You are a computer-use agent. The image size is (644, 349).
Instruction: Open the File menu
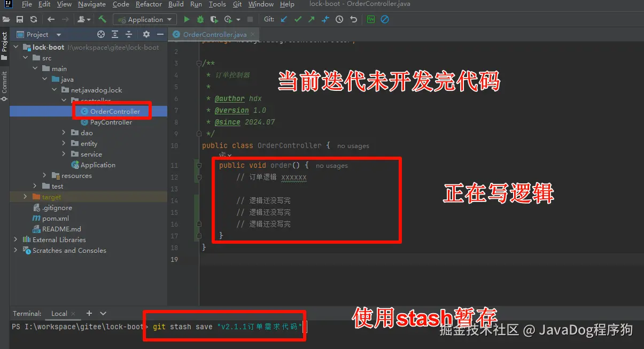pos(27,4)
